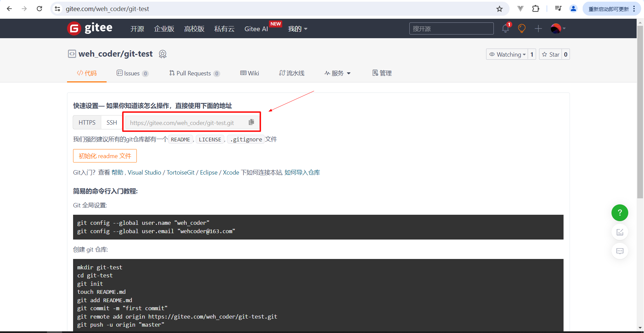Click the Gitee logo
Image resolution: width=644 pixels, height=333 pixels.
[90, 28]
